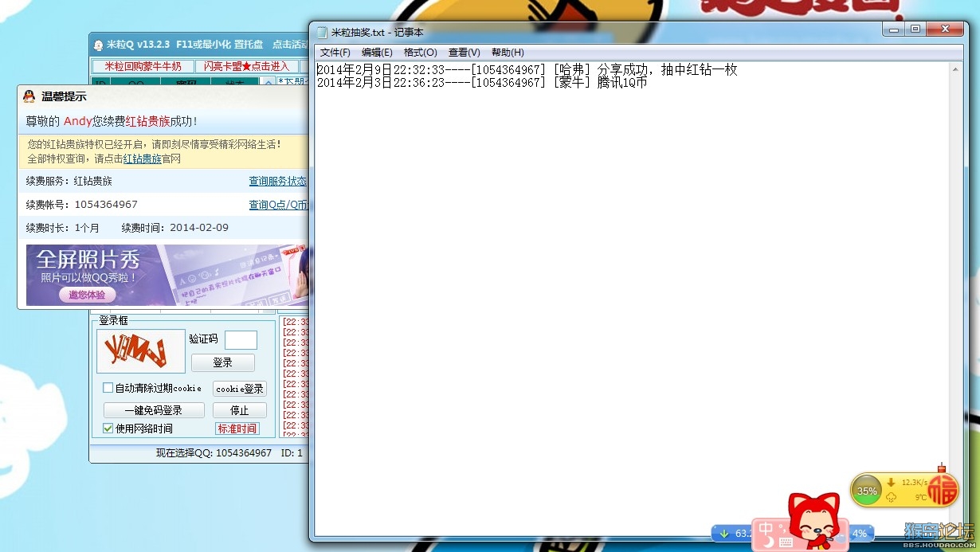Open the 格式(O) menu in Notepad
This screenshot has width=980, height=552.
pyautogui.click(x=421, y=53)
